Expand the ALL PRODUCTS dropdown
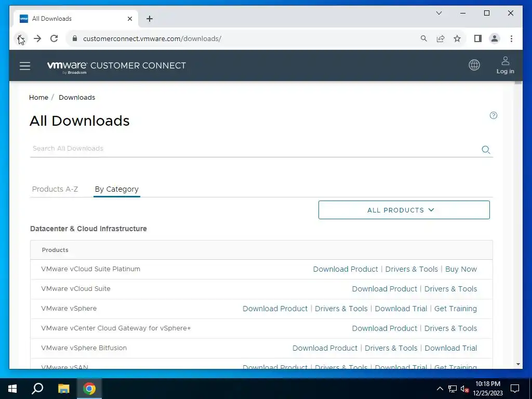The width and height of the screenshot is (532, 399). click(404, 210)
